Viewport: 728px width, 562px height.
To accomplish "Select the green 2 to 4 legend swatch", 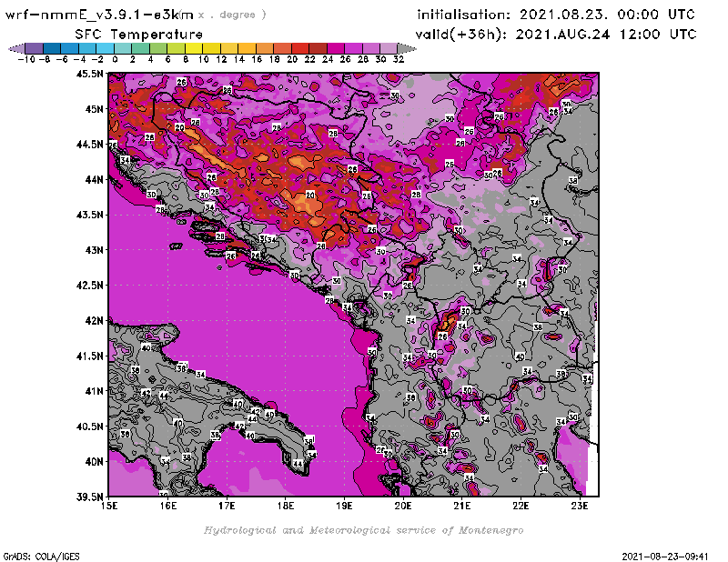I will click(141, 48).
